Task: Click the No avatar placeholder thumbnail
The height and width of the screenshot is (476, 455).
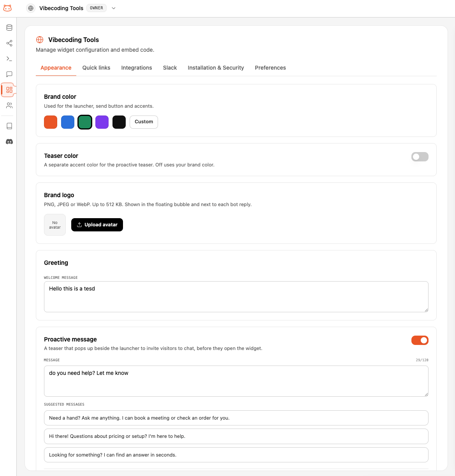Action: click(x=55, y=225)
